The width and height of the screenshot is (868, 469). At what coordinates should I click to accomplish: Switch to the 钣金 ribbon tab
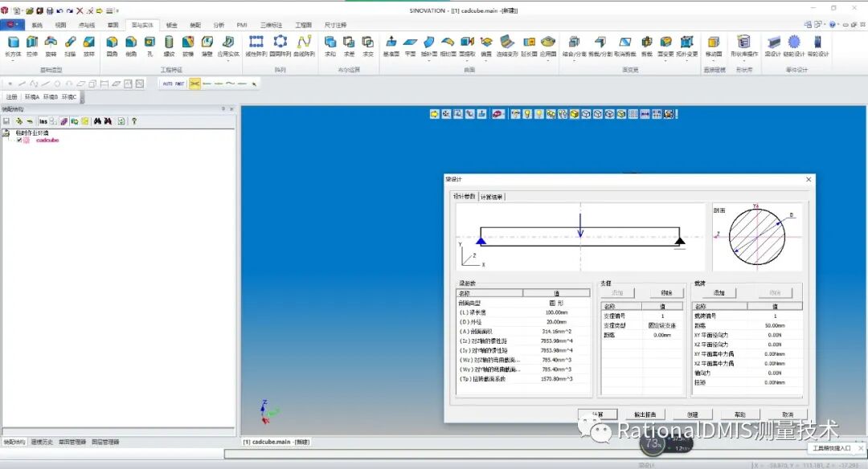[x=172, y=25]
